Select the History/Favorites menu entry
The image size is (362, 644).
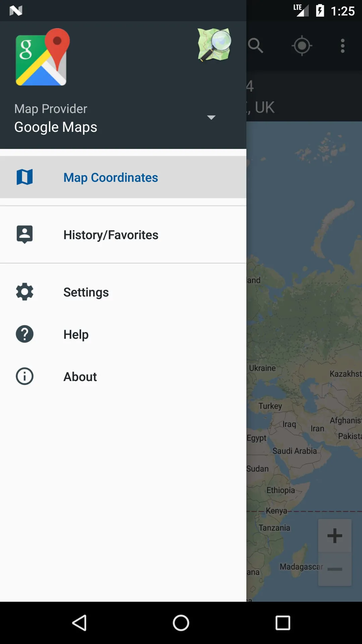pyautogui.click(x=111, y=234)
